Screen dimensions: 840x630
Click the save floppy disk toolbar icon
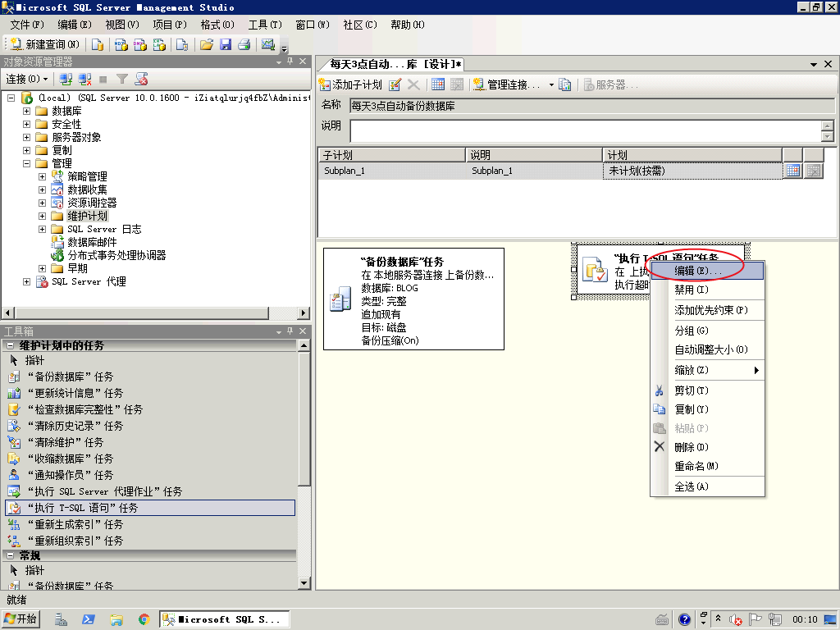(226, 44)
